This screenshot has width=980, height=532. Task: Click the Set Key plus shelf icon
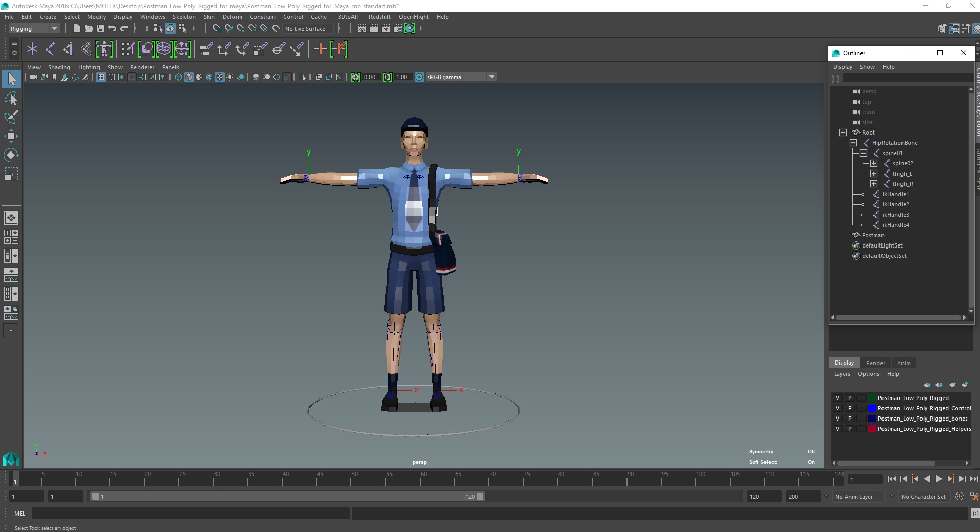[x=320, y=49]
